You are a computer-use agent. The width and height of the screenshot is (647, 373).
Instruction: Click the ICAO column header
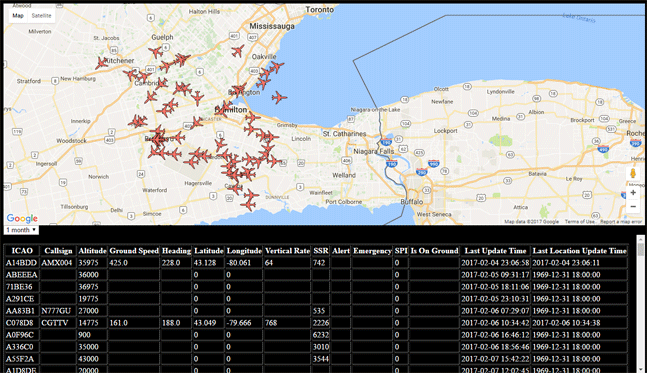(22, 251)
